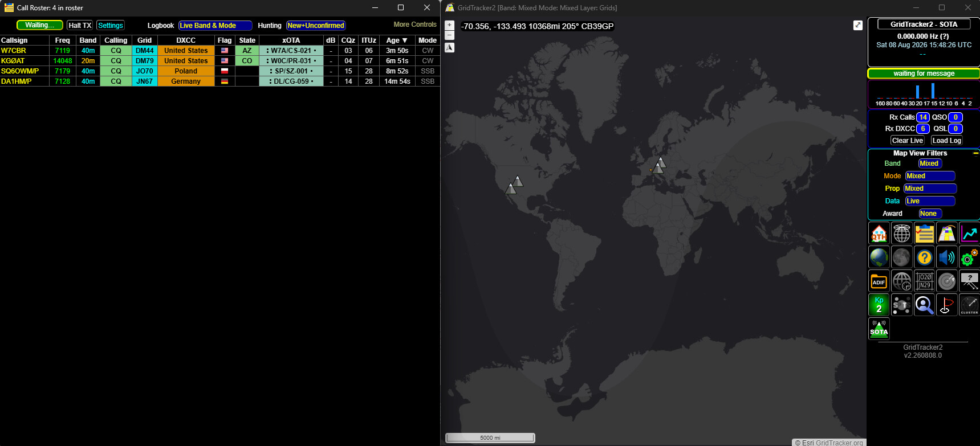Click the red flag marker icon

[x=947, y=305]
